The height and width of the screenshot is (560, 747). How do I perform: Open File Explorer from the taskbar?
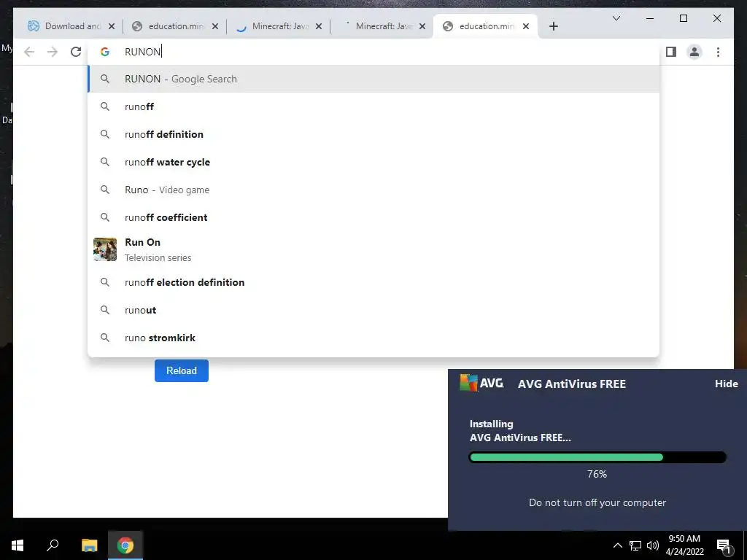point(89,545)
